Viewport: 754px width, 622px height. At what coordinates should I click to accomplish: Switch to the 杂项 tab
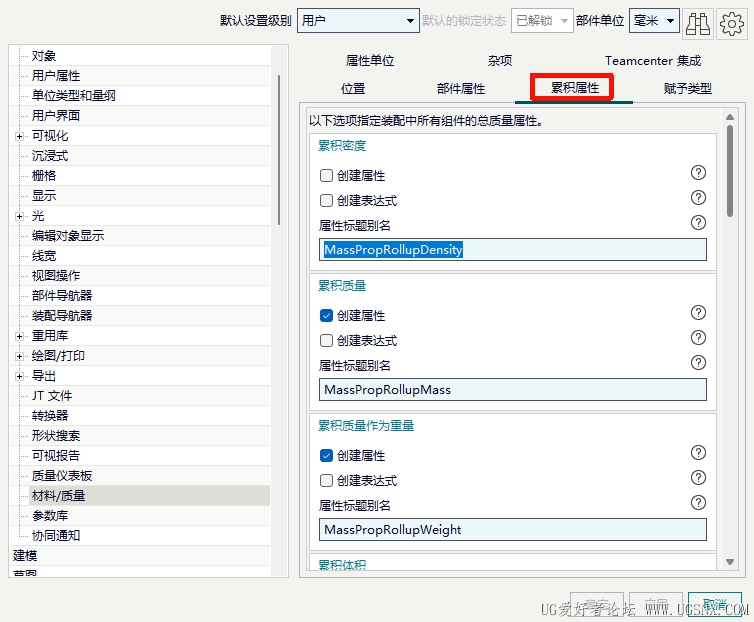tap(500, 61)
